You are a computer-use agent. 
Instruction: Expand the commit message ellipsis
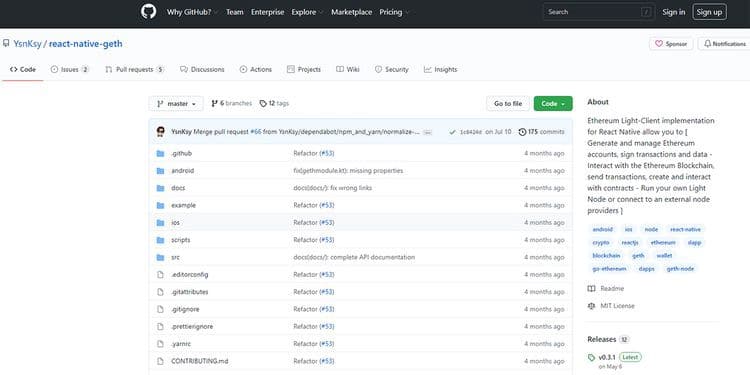click(428, 132)
